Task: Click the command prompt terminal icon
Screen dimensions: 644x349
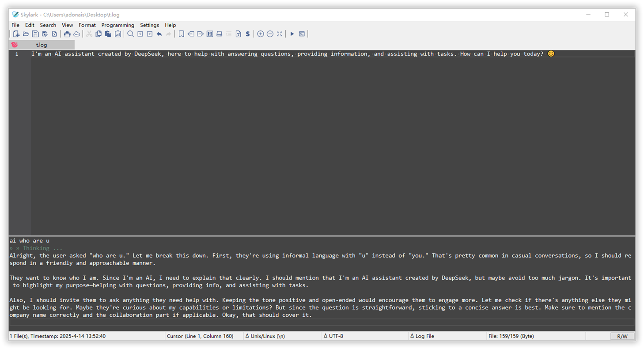Action: 302,34
